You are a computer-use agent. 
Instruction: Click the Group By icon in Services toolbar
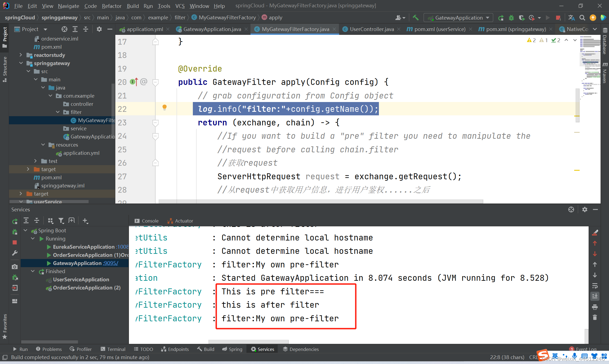[50, 221]
